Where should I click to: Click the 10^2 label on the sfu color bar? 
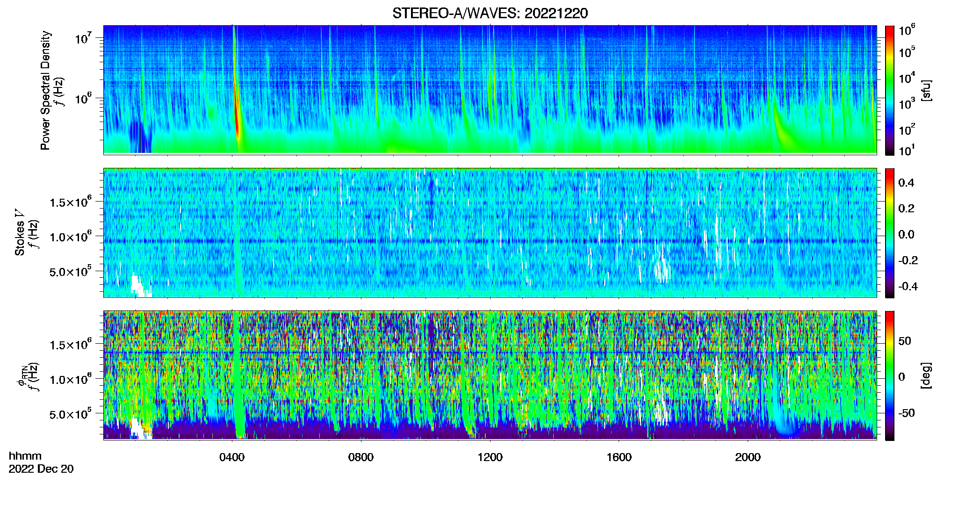coord(907,129)
